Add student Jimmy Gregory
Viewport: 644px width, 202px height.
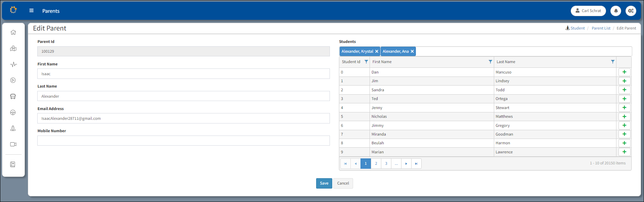point(624,125)
